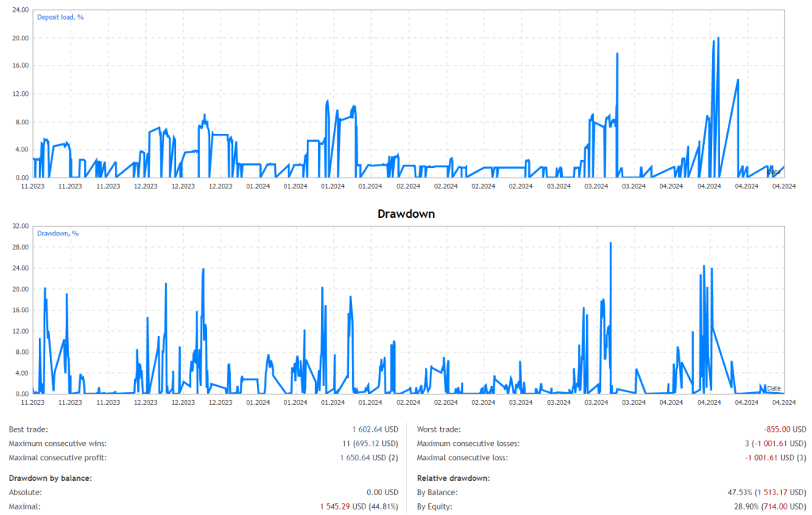Screen dimensions: 812x515
Task: Click the highest peak in Deposit load chart
Action: click(718, 39)
